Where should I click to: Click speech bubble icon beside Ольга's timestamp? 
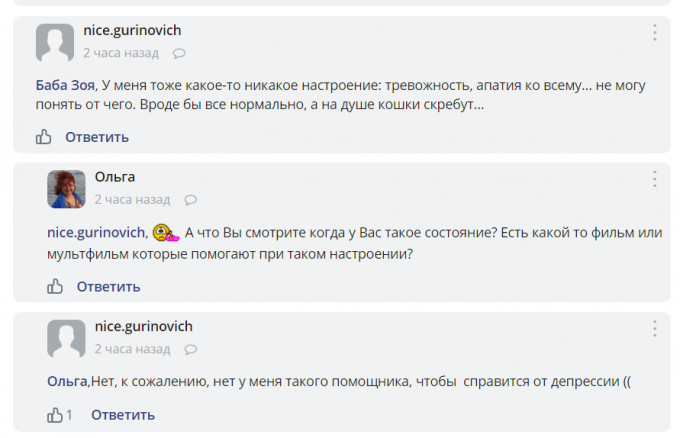(x=191, y=200)
